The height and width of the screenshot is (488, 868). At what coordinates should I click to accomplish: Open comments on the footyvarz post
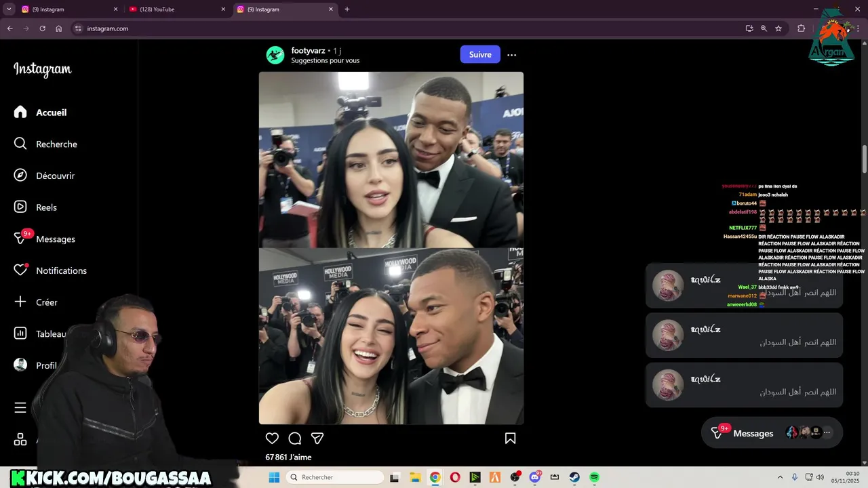(x=295, y=439)
